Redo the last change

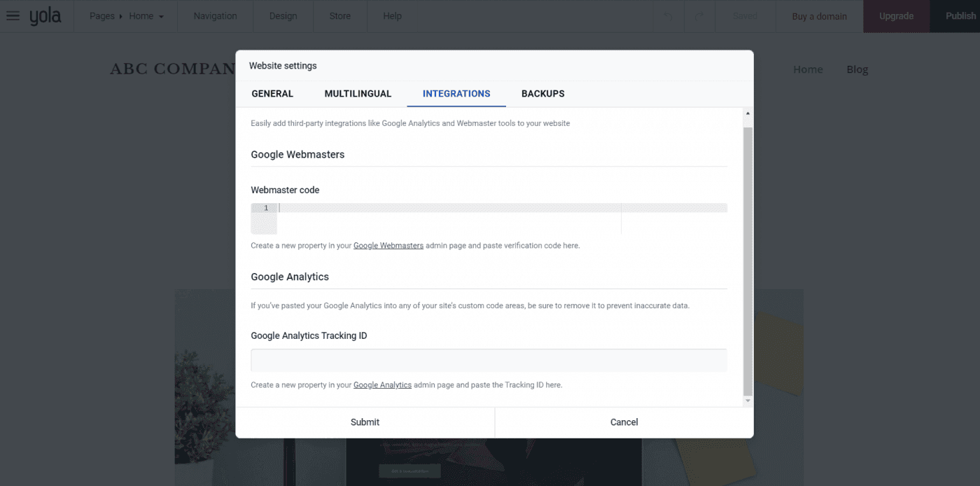699,16
